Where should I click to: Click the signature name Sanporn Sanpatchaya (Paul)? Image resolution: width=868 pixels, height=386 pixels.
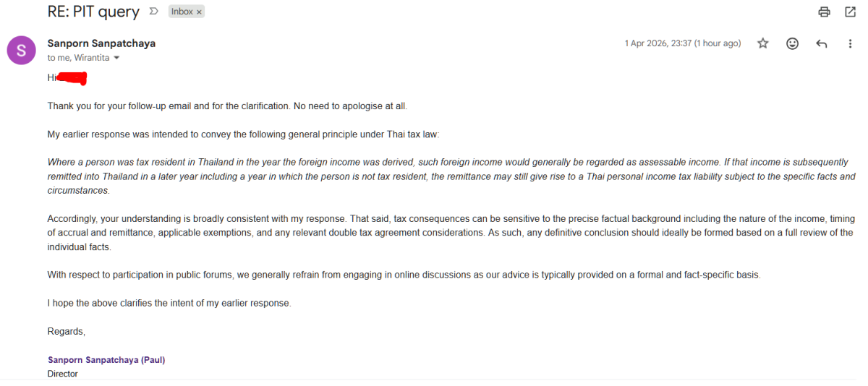point(106,360)
